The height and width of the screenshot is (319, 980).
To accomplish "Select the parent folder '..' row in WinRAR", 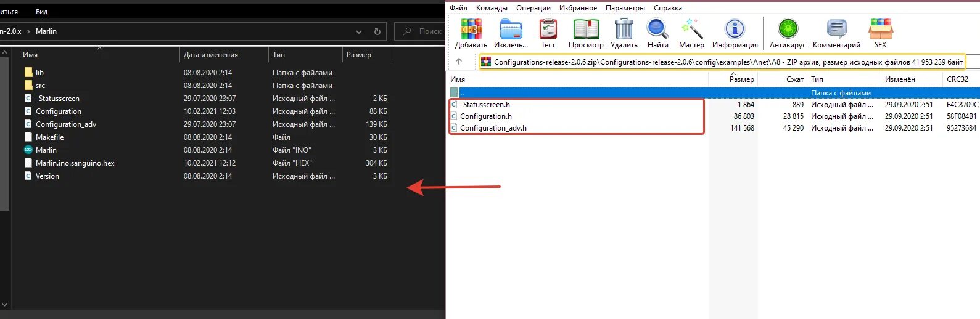I will point(714,93).
